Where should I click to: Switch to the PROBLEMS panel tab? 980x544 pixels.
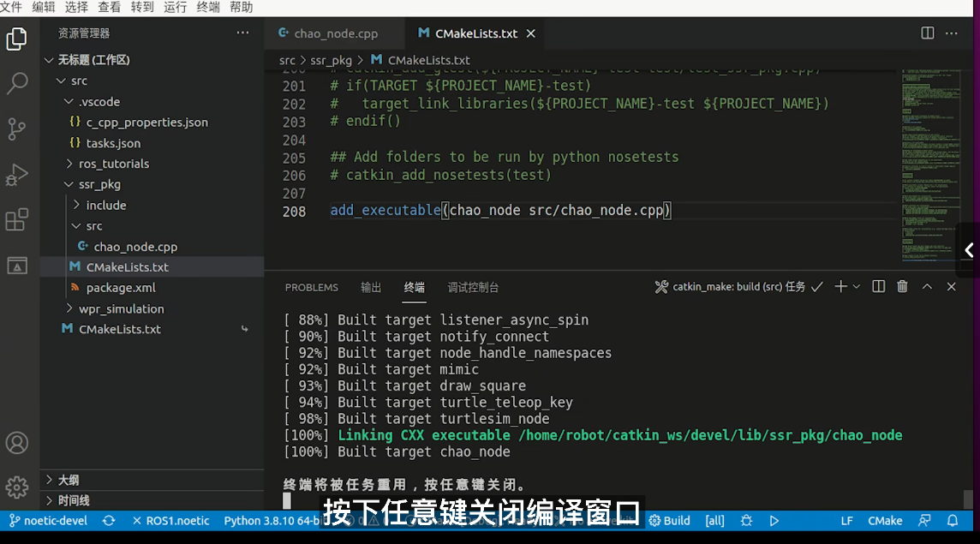click(x=312, y=287)
